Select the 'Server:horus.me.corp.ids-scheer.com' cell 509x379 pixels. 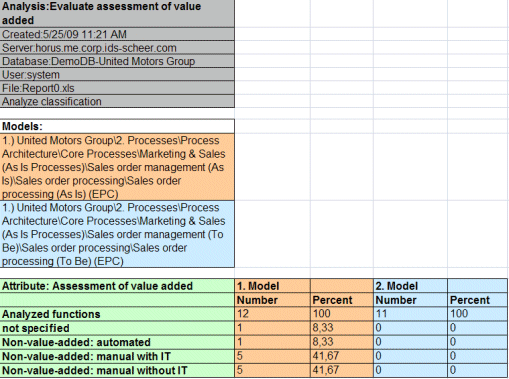pyautogui.click(x=117, y=48)
